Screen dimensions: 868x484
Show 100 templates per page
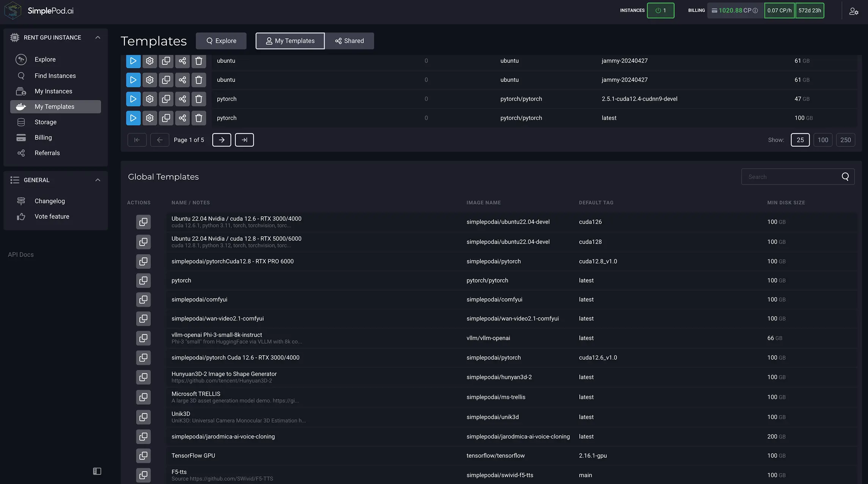pyautogui.click(x=823, y=140)
